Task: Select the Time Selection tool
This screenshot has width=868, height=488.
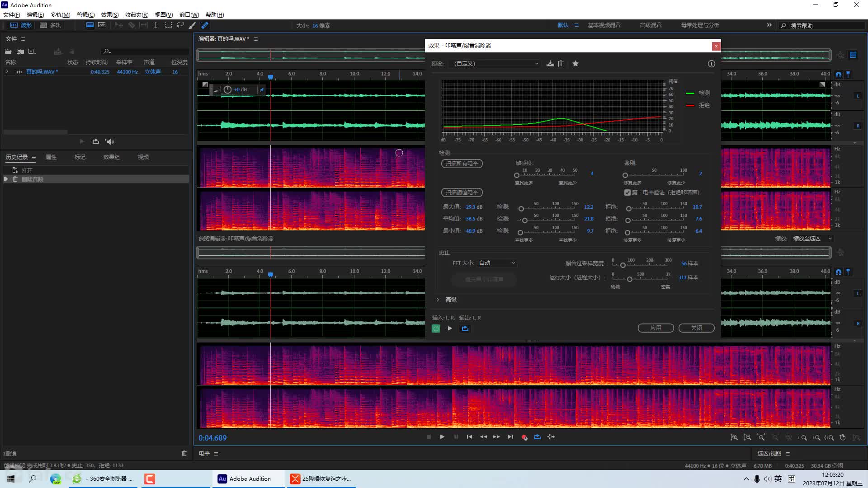Action: tap(156, 25)
